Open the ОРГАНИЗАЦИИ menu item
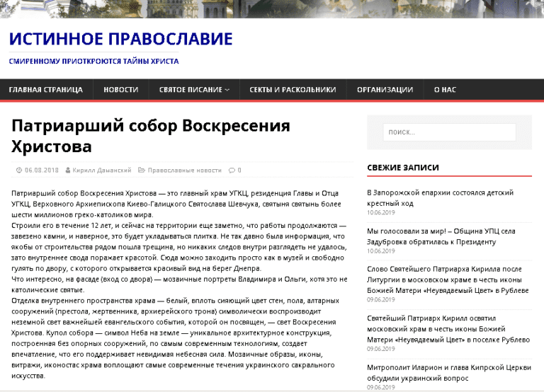The width and height of the screenshot is (544, 392). [385, 90]
